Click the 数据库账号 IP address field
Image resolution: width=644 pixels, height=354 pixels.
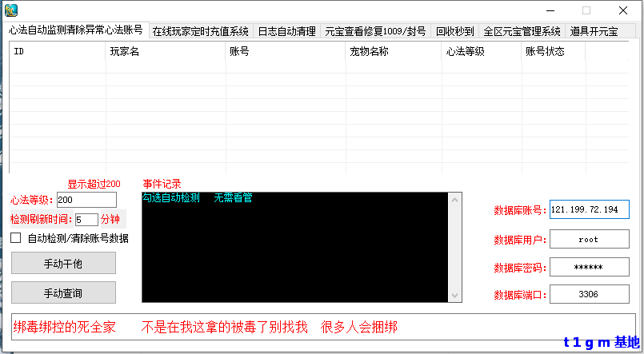pyautogui.click(x=589, y=209)
